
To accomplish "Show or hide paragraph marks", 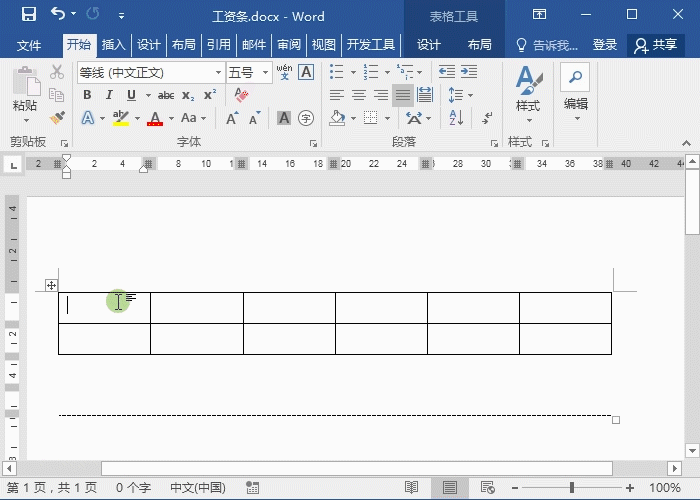I will click(x=487, y=118).
